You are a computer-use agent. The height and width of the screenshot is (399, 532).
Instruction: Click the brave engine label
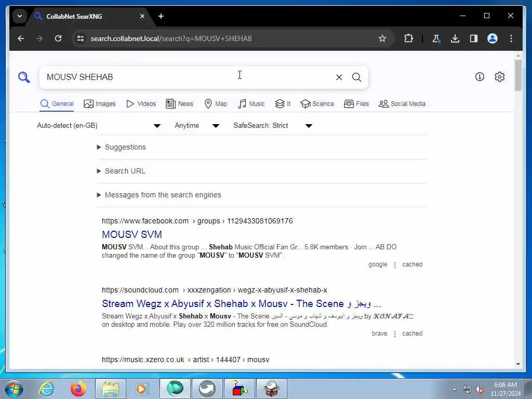pyautogui.click(x=379, y=334)
